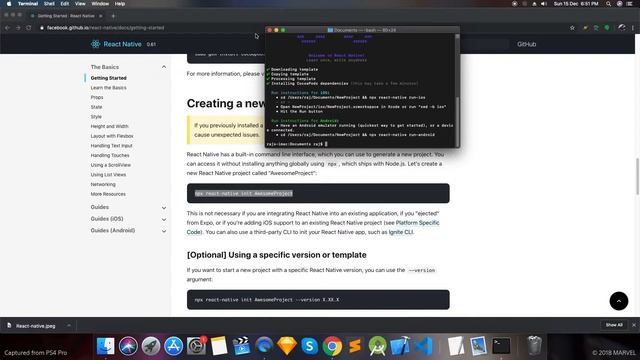640x360 pixels.
Task: Open a new Chrome tab
Action: (113, 16)
